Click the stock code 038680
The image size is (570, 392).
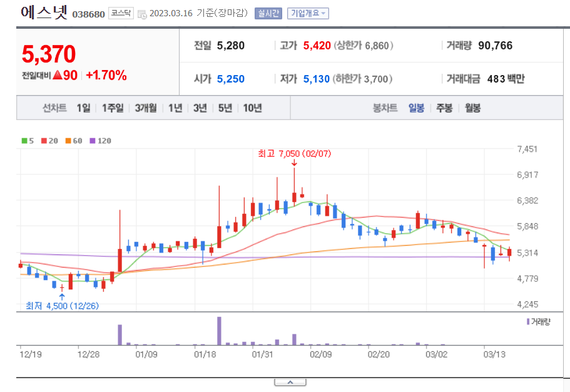pos(88,14)
